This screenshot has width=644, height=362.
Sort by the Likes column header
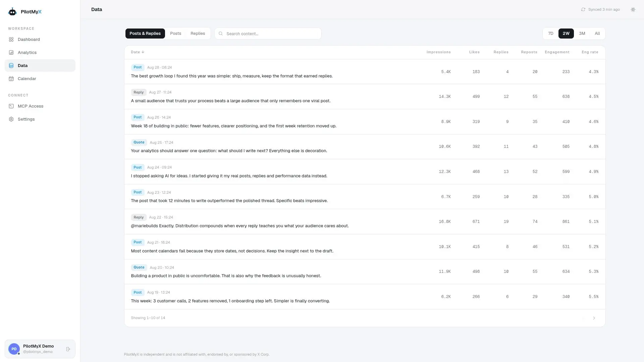tap(474, 52)
